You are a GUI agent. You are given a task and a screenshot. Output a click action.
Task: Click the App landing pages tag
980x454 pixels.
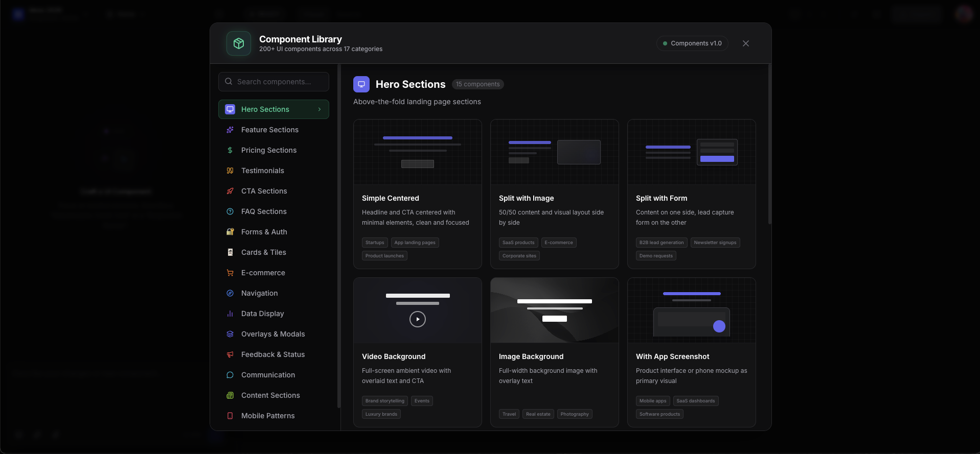[x=415, y=243]
